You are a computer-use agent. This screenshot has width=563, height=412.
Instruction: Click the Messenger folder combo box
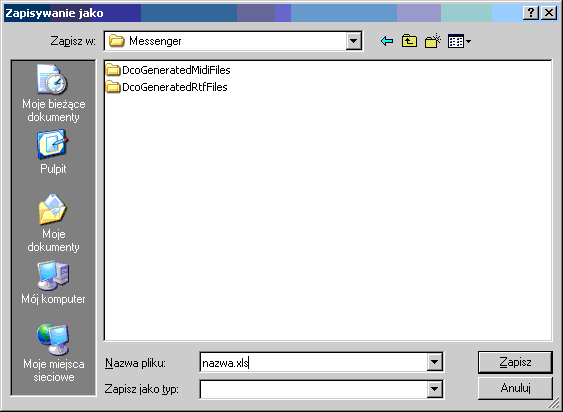(x=233, y=41)
